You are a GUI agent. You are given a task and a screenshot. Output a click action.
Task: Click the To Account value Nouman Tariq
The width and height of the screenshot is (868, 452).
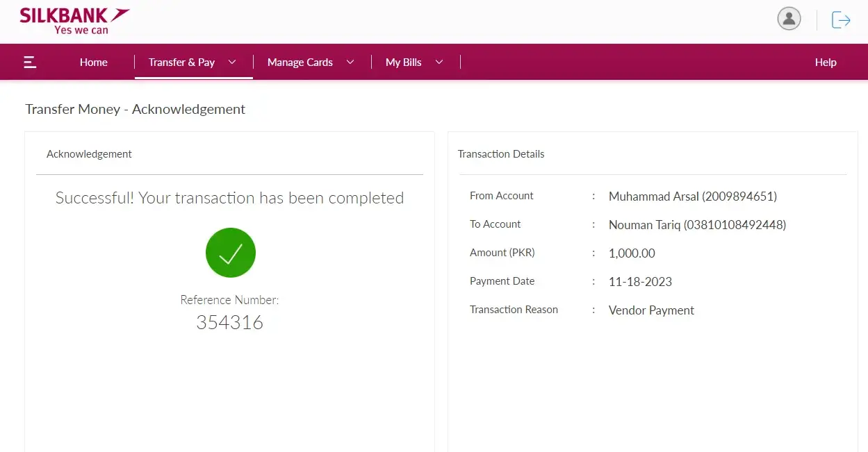click(697, 225)
